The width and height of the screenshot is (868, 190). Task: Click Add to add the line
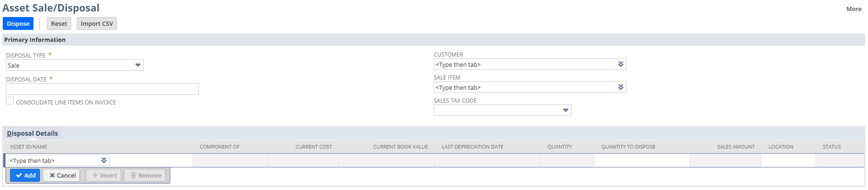[x=25, y=175]
